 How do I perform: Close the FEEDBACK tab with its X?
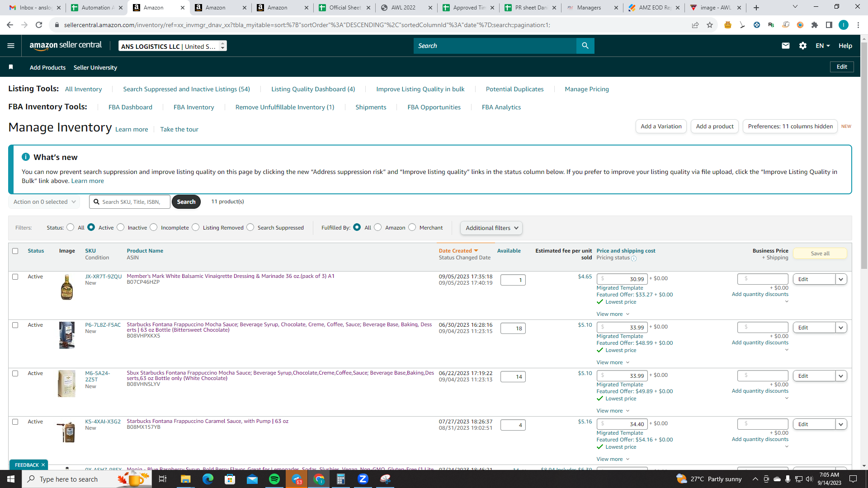coord(43,465)
